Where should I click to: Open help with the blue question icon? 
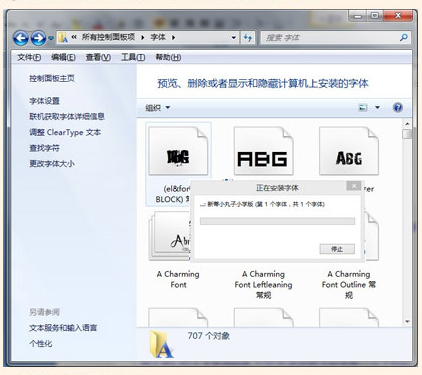(397, 107)
